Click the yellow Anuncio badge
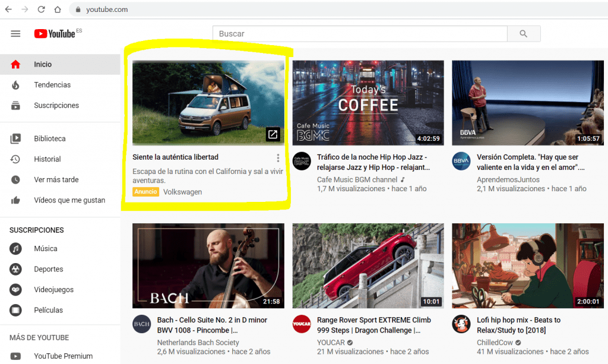The height and width of the screenshot is (364, 608). click(146, 191)
